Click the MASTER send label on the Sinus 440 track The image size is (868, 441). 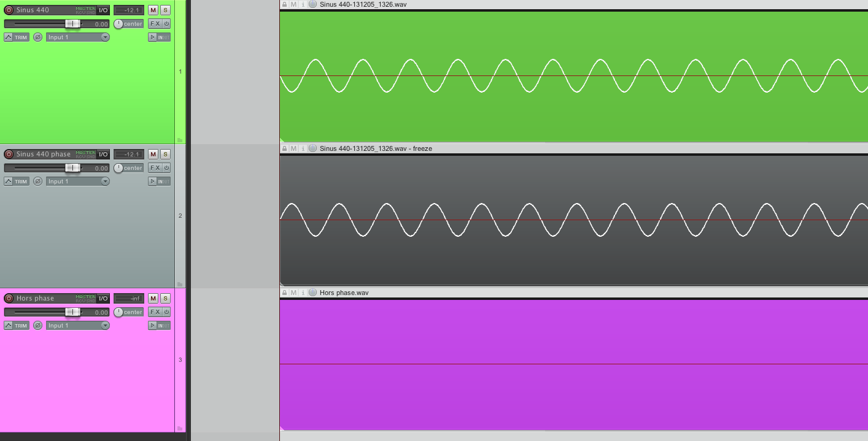pos(86,8)
